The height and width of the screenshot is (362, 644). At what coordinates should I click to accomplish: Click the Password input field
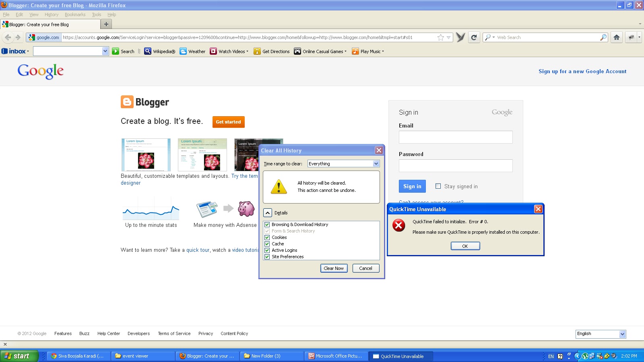coord(456,166)
